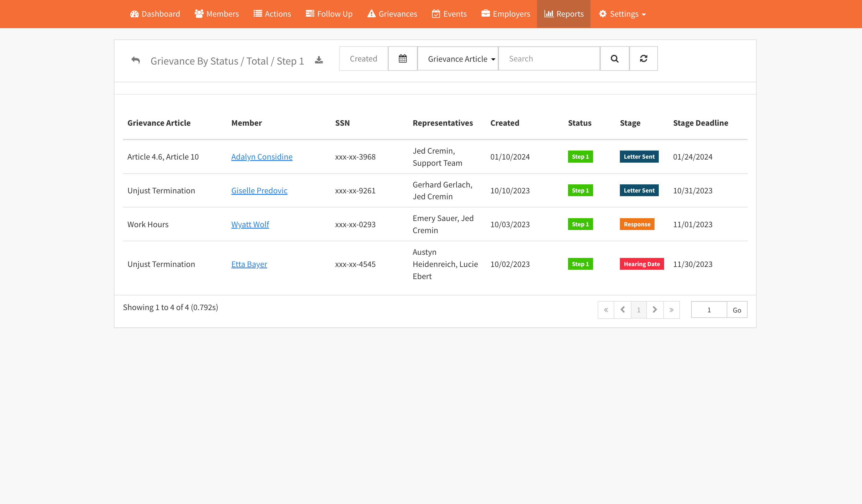Screen dimensions: 862x504
Task: Click the Representatives column header
Action: (x=443, y=123)
